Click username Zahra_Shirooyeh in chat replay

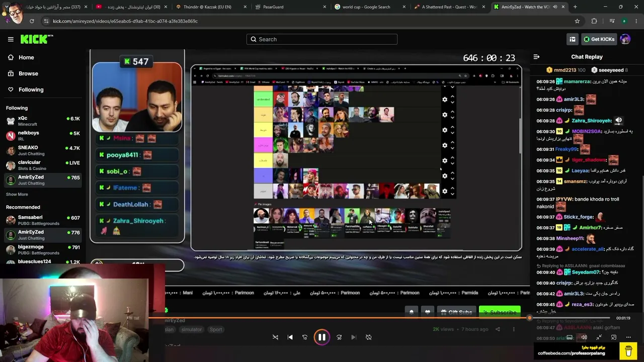click(x=592, y=121)
